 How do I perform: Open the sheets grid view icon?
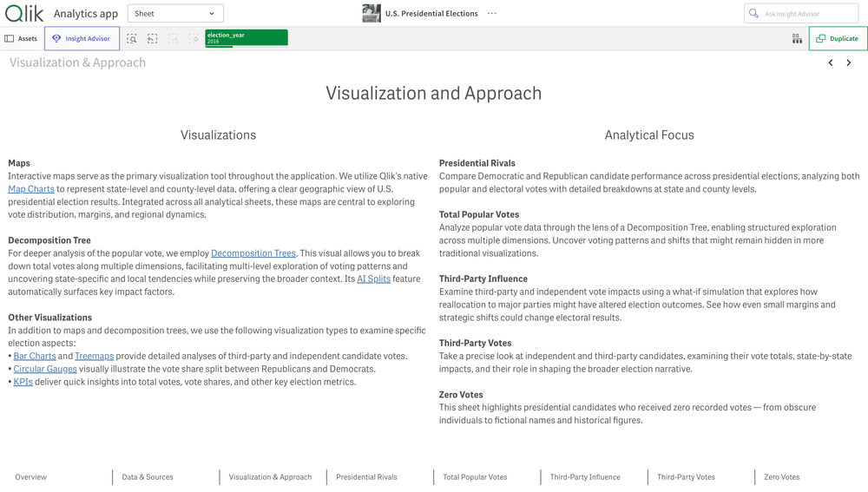[797, 39]
